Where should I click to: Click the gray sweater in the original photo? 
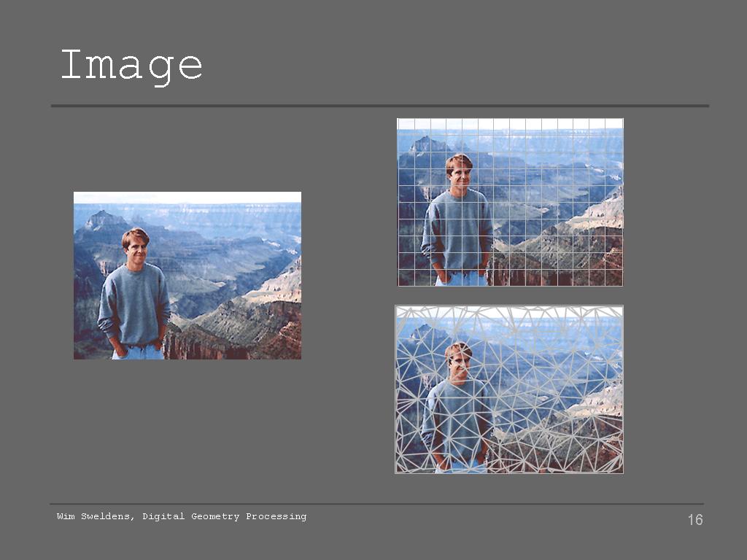pyautogui.click(x=134, y=305)
